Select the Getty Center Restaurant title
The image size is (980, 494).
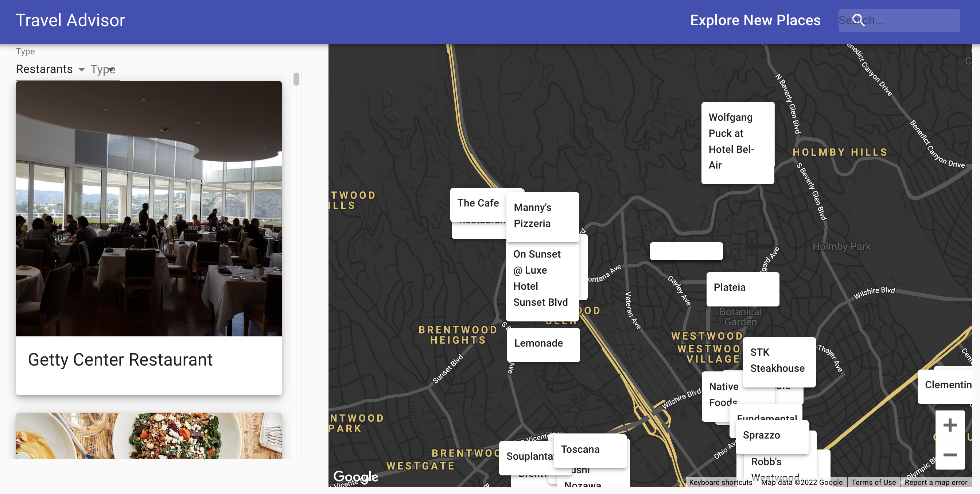click(x=120, y=360)
